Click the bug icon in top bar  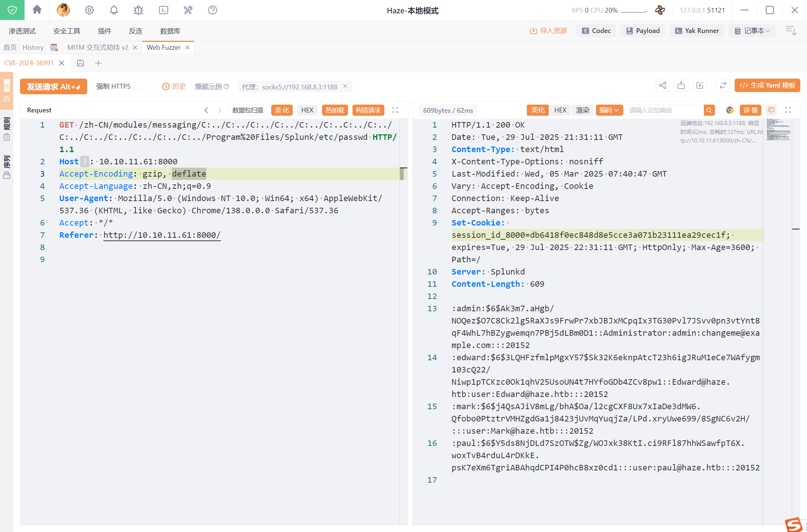138,10
